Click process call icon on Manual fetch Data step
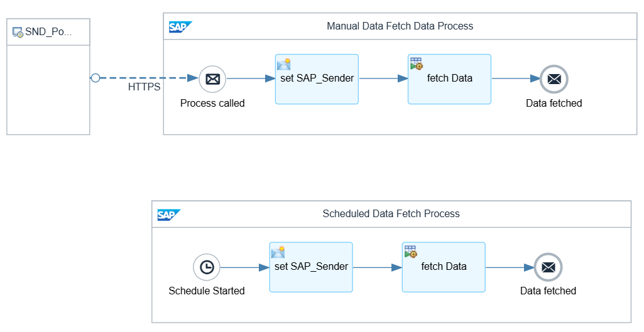The height and width of the screenshot is (332, 644). tap(417, 63)
